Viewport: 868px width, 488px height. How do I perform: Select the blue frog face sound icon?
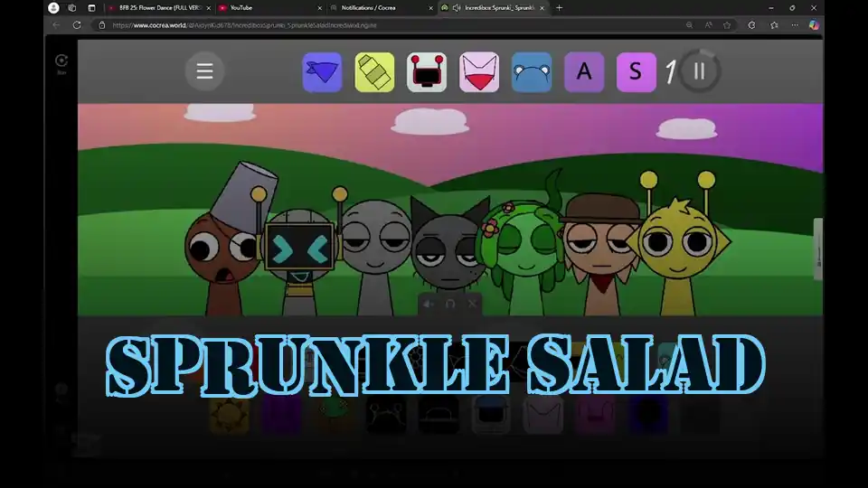click(532, 72)
